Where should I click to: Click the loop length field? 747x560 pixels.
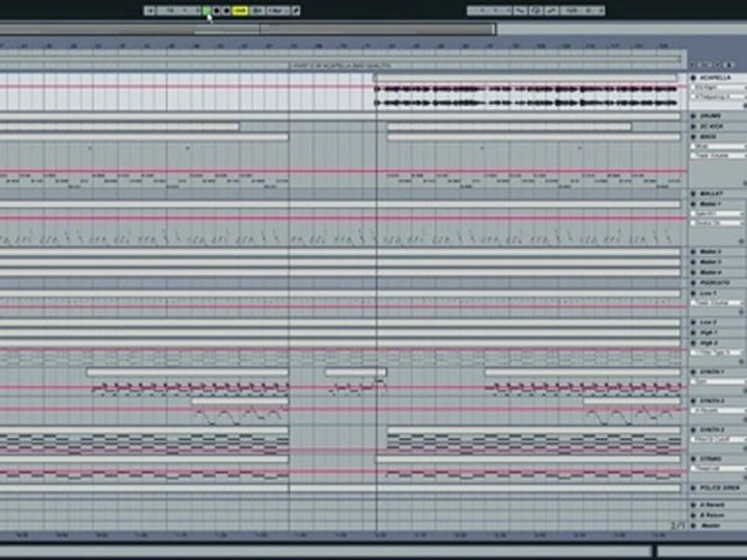583,10
